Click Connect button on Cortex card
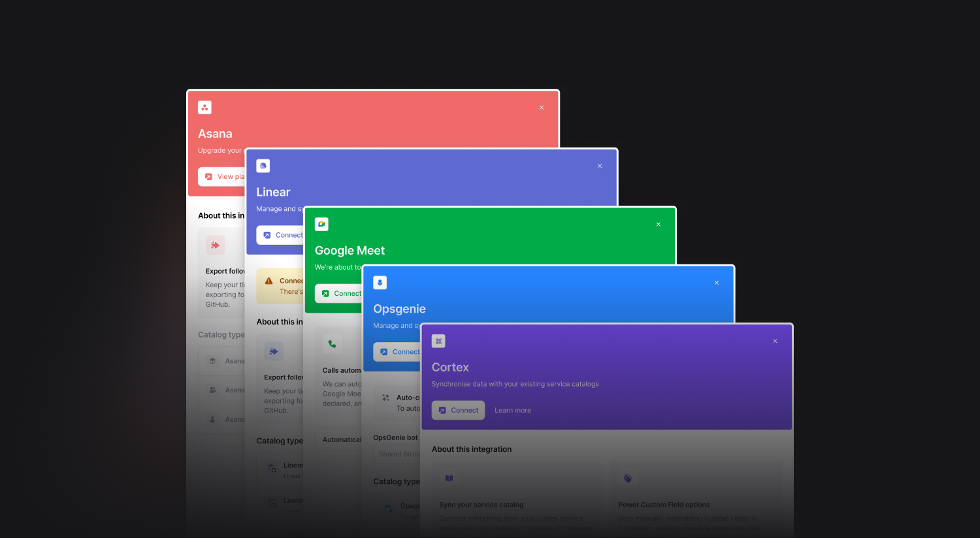 tap(458, 410)
